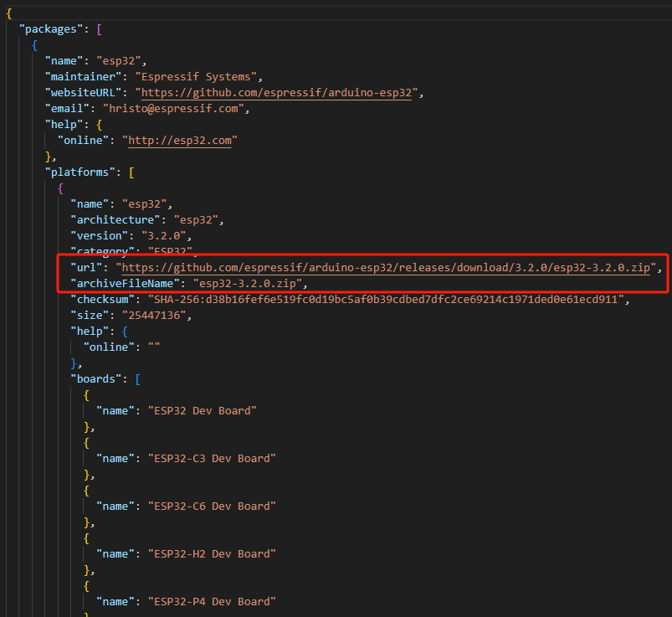Click the "email" key
Viewport: 672px width, 617px height.
pyautogui.click(x=67, y=109)
